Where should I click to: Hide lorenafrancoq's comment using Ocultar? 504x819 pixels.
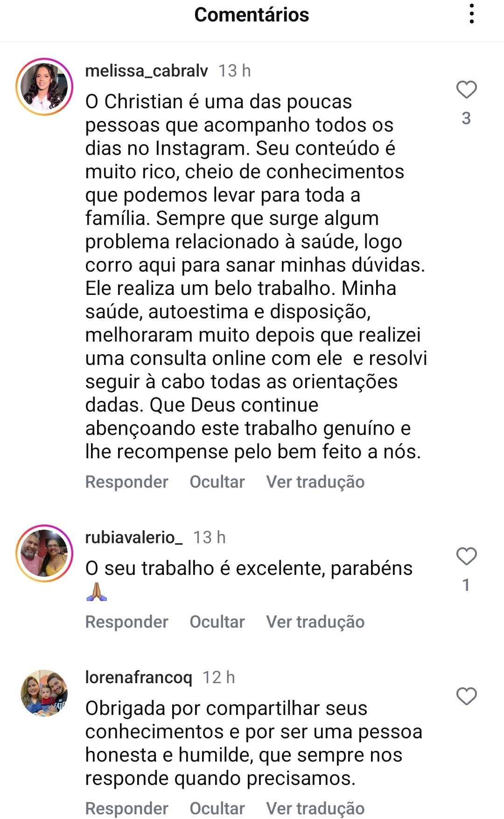coord(217,809)
